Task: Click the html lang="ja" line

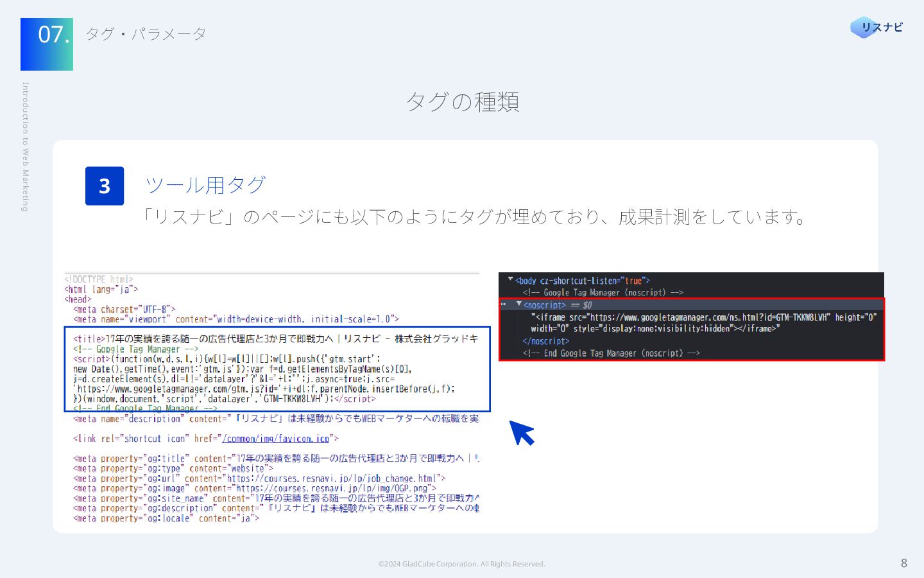Action: [x=101, y=289]
